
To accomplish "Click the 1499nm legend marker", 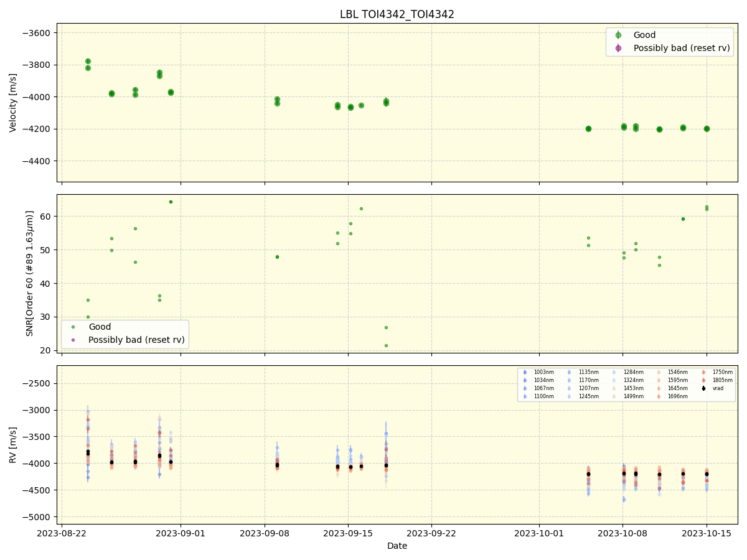I will click(614, 396).
